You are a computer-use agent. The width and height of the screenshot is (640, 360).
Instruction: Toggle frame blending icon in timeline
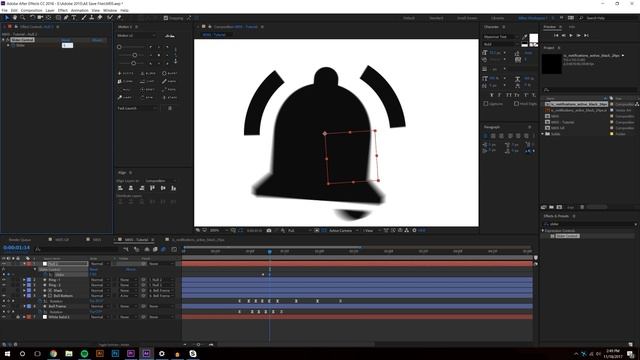[155, 249]
